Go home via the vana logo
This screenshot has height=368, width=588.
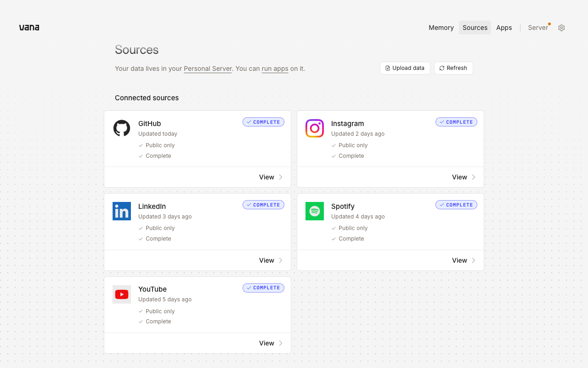click(x=29, y=28)
